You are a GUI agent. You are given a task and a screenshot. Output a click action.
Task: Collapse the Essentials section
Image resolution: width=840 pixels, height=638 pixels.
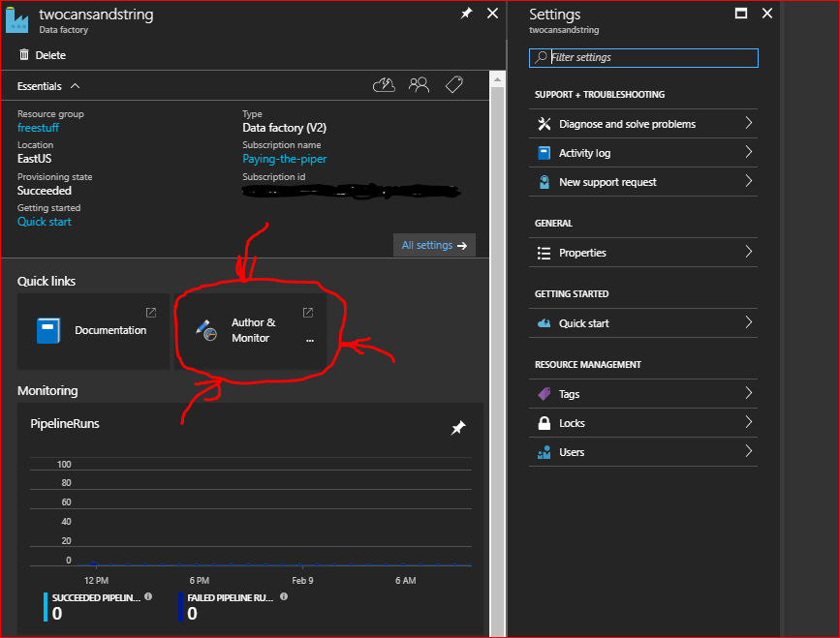tap(48, 86)
